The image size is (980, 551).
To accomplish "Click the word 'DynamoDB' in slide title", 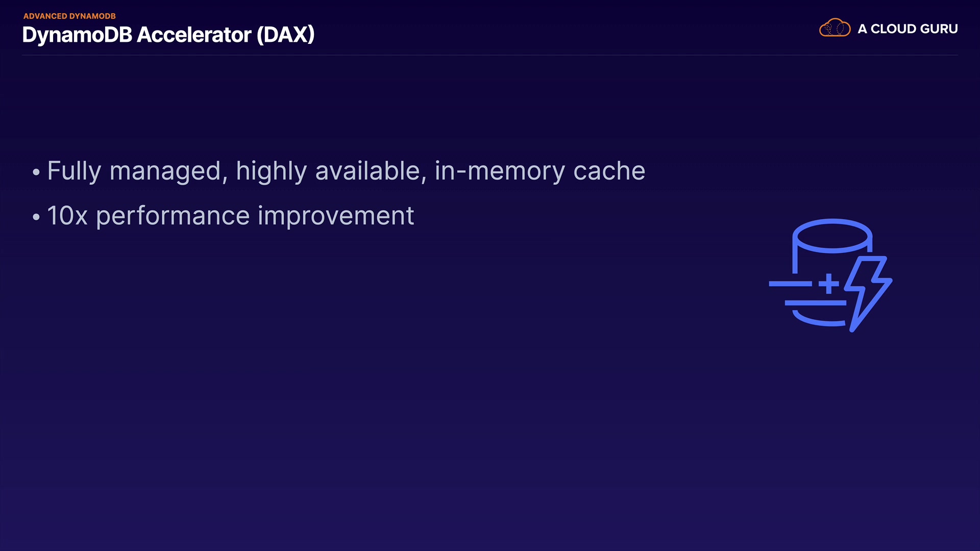I will pos(77,35).
